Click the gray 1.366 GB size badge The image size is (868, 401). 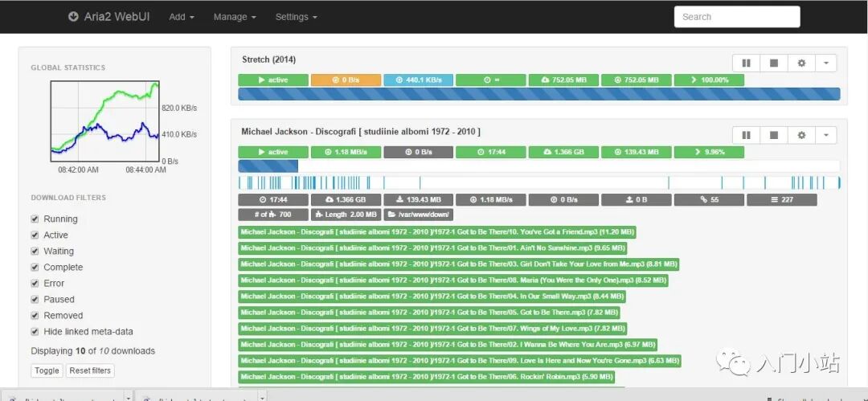[346, 199]
